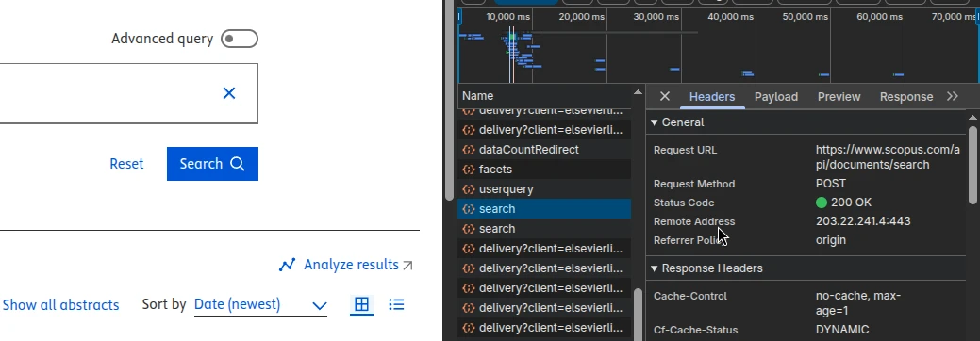Select the second search request below highlighted

(x=543, y=229)
